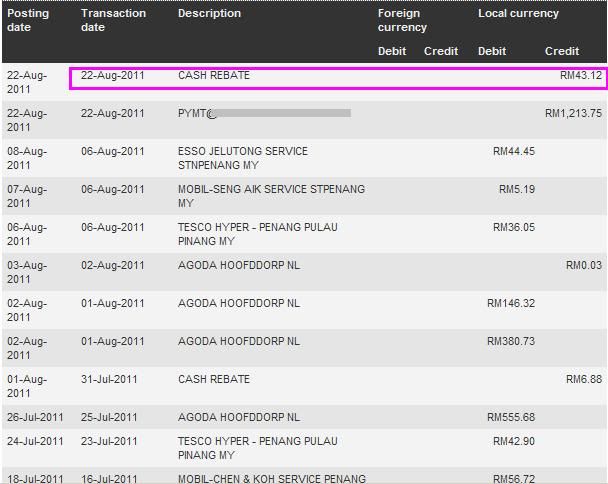The image size is (608, 484).
Task: Click the Local currency column header
Action: pyautogui.click(x=518, y=14)
